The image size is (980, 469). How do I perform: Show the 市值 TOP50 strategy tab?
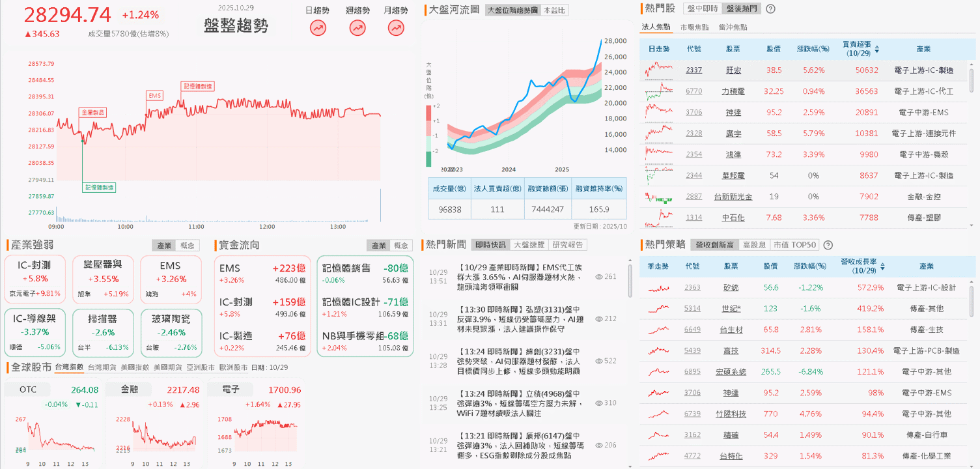point(794,245)
